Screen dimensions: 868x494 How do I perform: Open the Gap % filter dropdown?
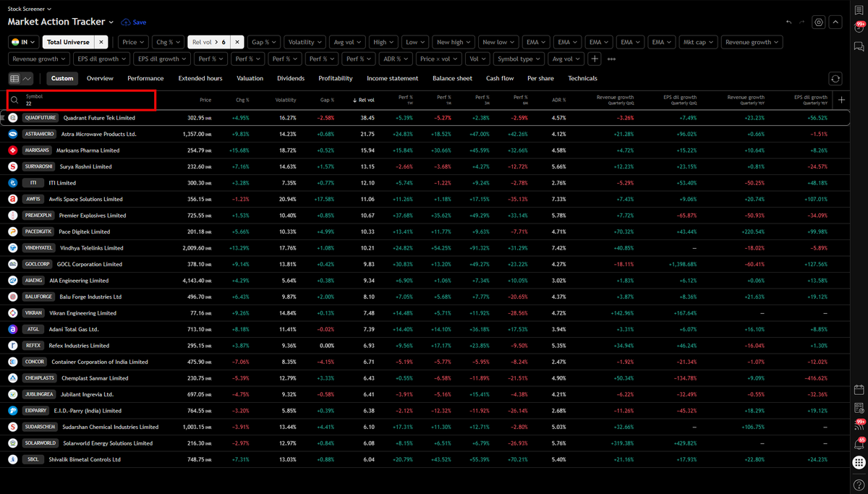click(x=264, y=42)
